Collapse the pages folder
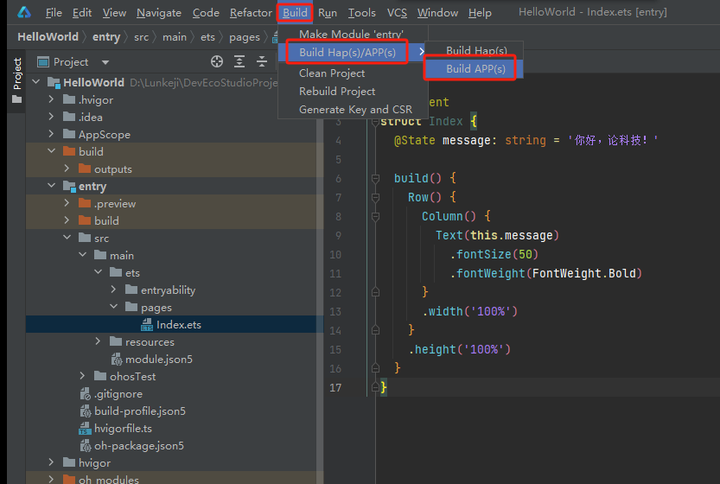Viewport: 720px width, 484px height. pos(113,307)
